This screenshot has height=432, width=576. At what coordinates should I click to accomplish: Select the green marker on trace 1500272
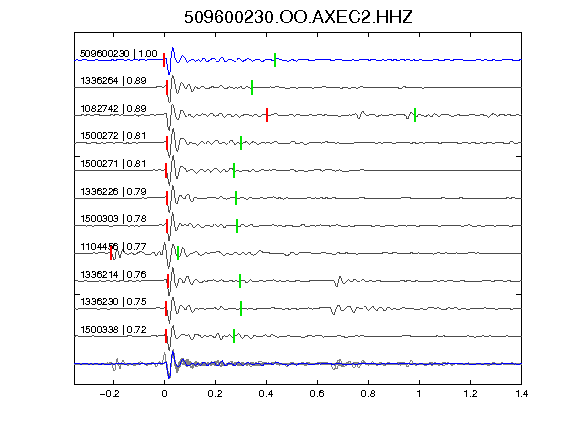click(241, 143)
